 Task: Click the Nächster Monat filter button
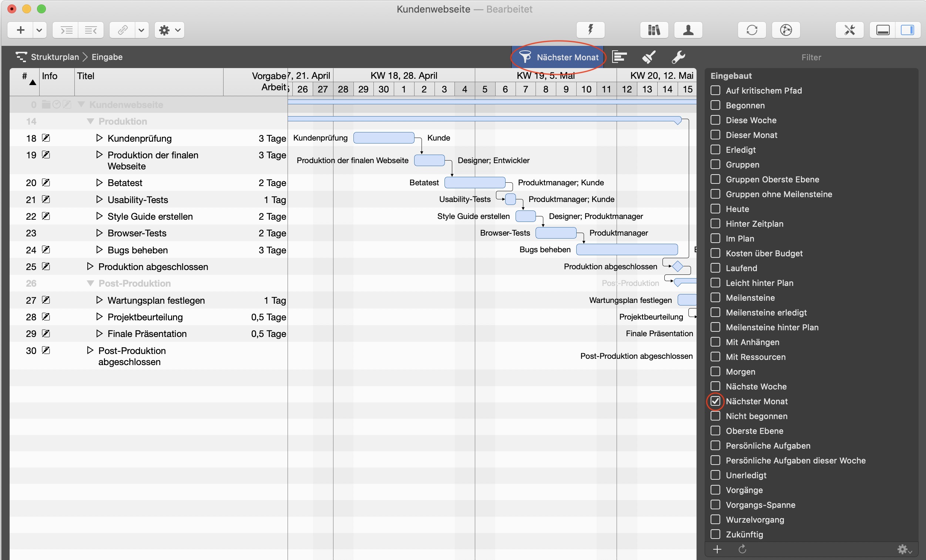[x=558, y=57]
